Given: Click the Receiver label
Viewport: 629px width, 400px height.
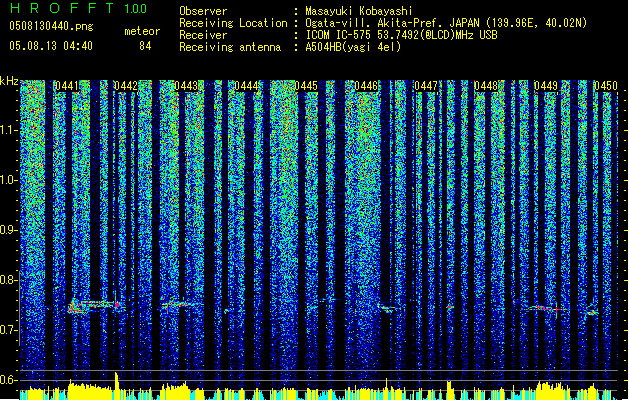Looking at the screenshot, I should [x=203, y=35].
